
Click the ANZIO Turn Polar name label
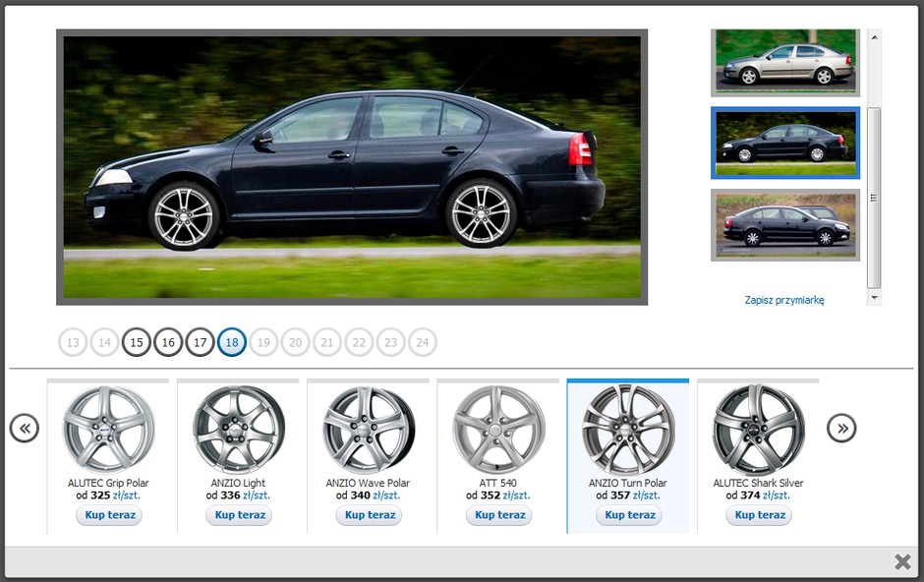[x=628, y=483]
